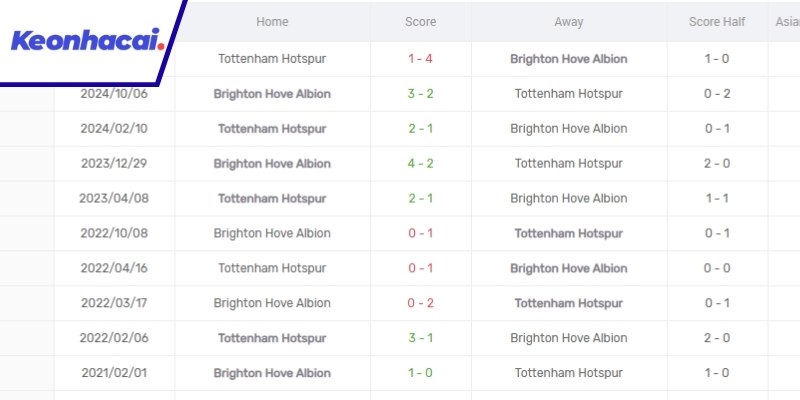Viewport: 800px width, 400px height.
Task: Open home team Brighton in 2024/10/06 row
Action: [272, 94]
